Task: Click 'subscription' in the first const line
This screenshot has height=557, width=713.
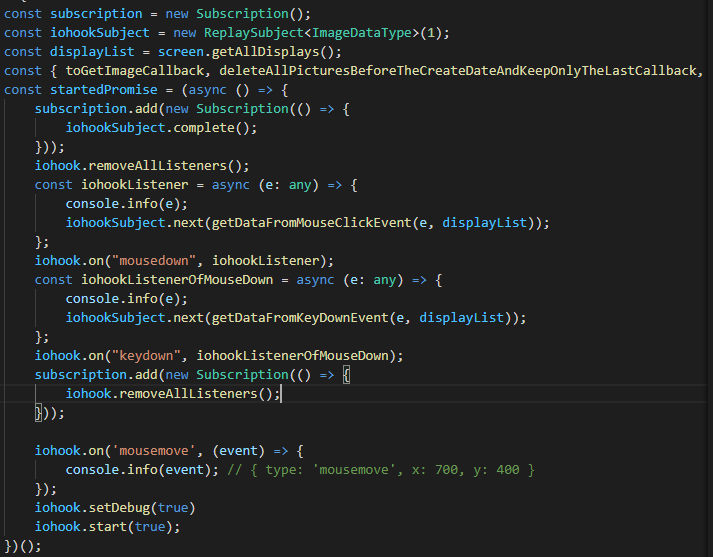Action: point(96,14)
